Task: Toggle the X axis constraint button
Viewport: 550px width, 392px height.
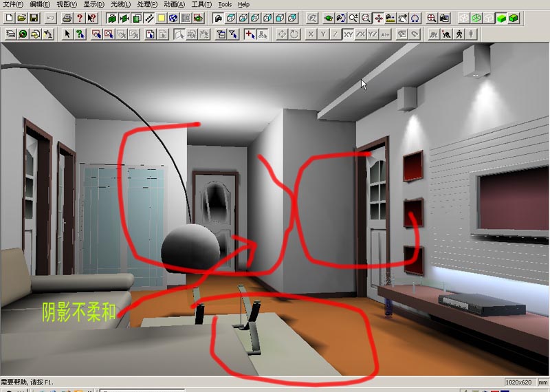Action: tap(311, 34)
